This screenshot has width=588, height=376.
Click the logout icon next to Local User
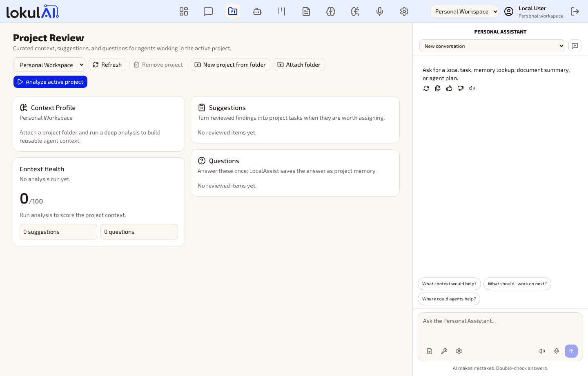575,11
